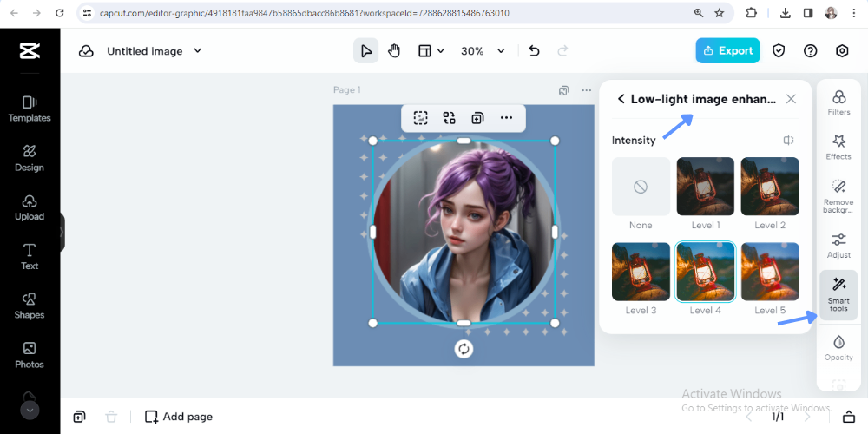Click the delete page trash icon

[111, 417]
